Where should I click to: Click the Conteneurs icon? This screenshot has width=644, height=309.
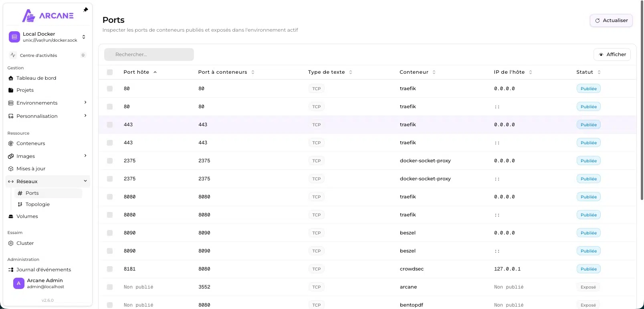[11, 143]
